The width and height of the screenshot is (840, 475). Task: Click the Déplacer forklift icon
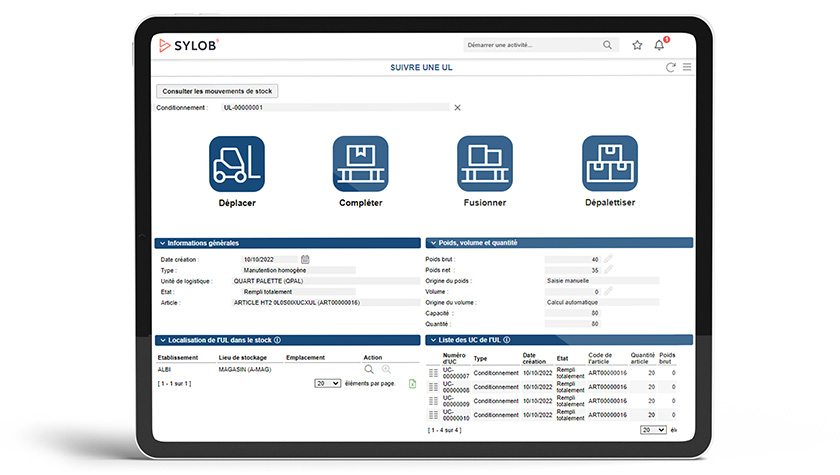[x=237, y=164]
